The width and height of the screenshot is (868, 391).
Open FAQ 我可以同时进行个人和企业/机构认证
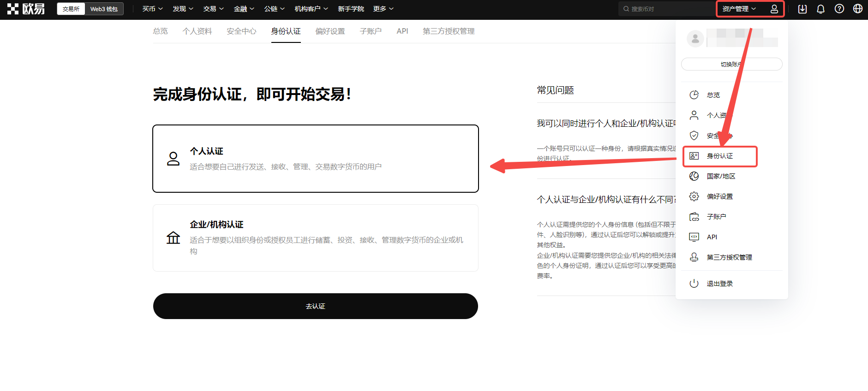click(x=606, y=124)
